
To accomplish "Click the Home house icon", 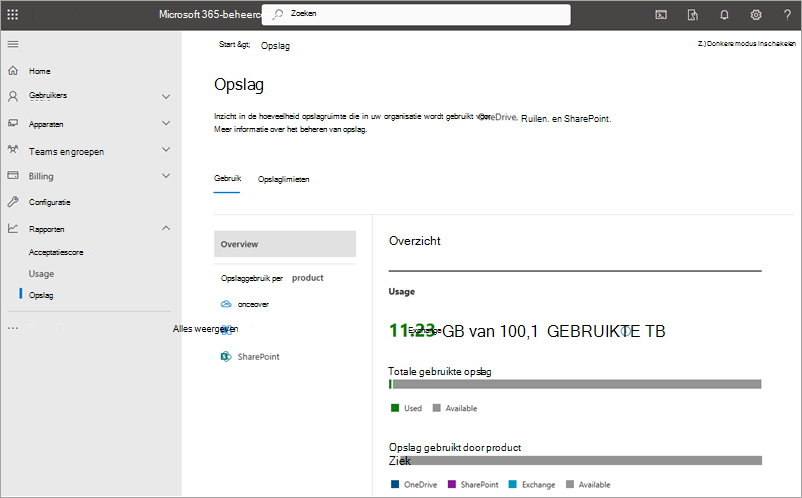I will (13, 71).
